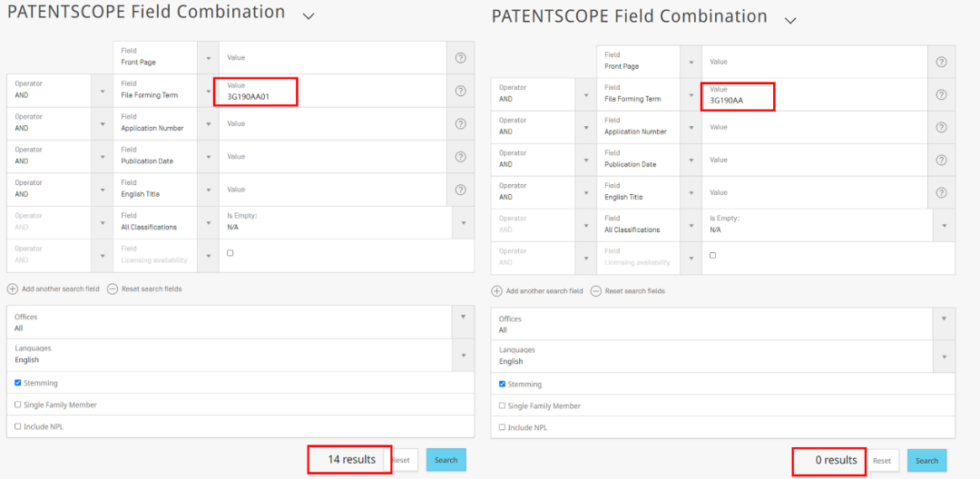Click Search button next to 0 results
Screen dimensions: 980x479
[x=926, y=461]
